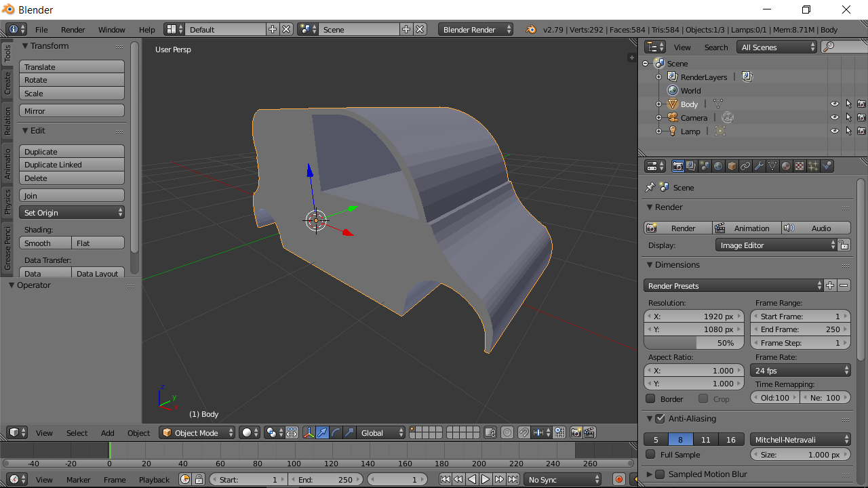Viewport: 868px width, 488px height.
Task: Enable the Full Sample checkbox
Action: tap(650, 455)
